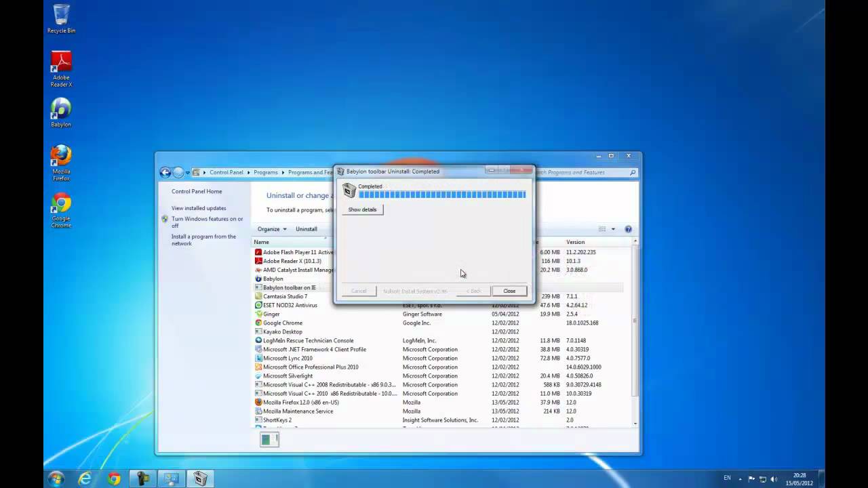Select Microsoft .NET Framework 4 Client Profile
Screen dimensions: 868x488
(x=438, y=349)
